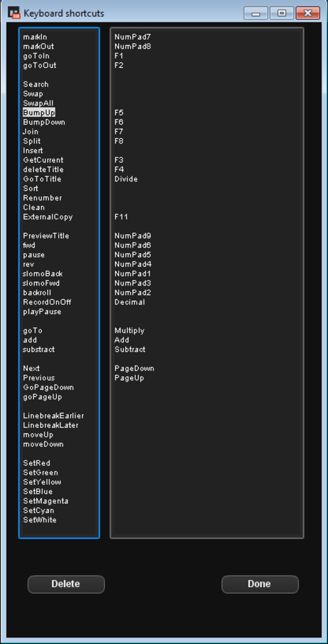Close the Keyboard shortcuts window
The width and height of the screenshot is (328, 644).
click(x=308, y=13)
